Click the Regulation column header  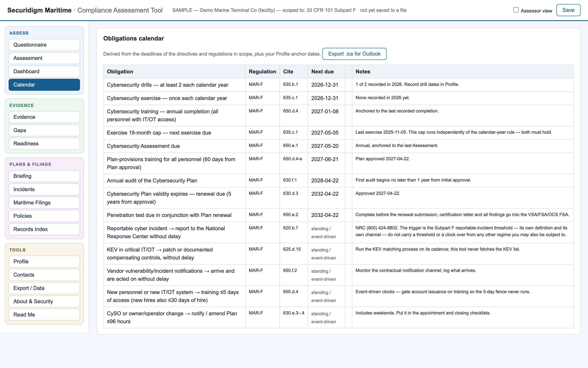coord(262,72)
